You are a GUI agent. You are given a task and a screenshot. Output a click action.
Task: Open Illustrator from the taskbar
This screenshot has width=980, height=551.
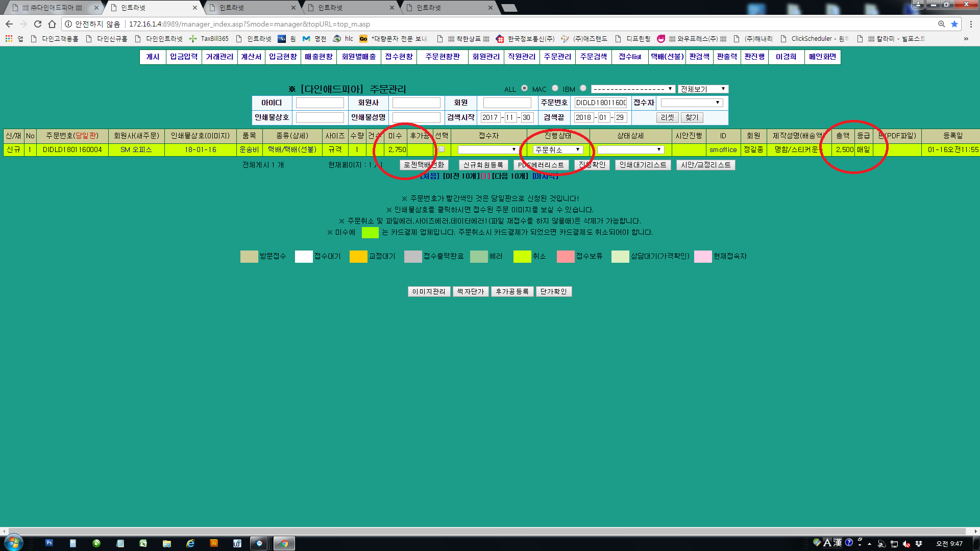tap(214, 543)
